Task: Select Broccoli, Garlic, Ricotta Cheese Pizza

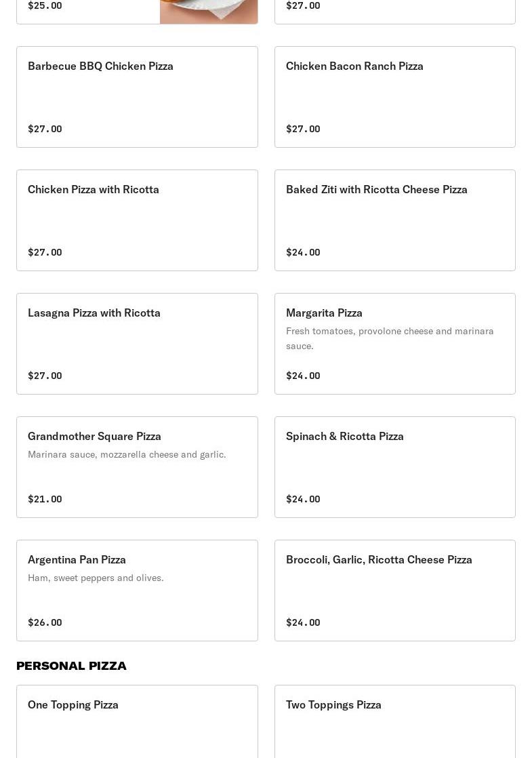Action: click(x=394, y=591)
